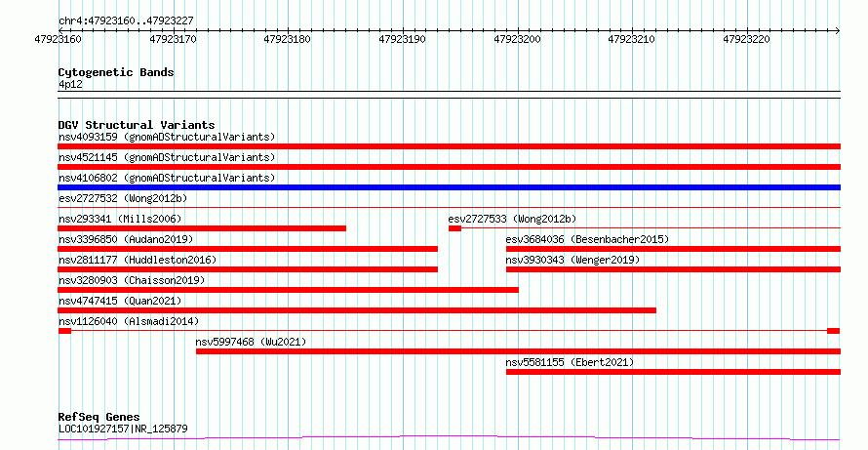The width and height of the screenshot is (868, 450).
Task: Click the 4p12 cytogenetic band label
Action: pos(70,84)
